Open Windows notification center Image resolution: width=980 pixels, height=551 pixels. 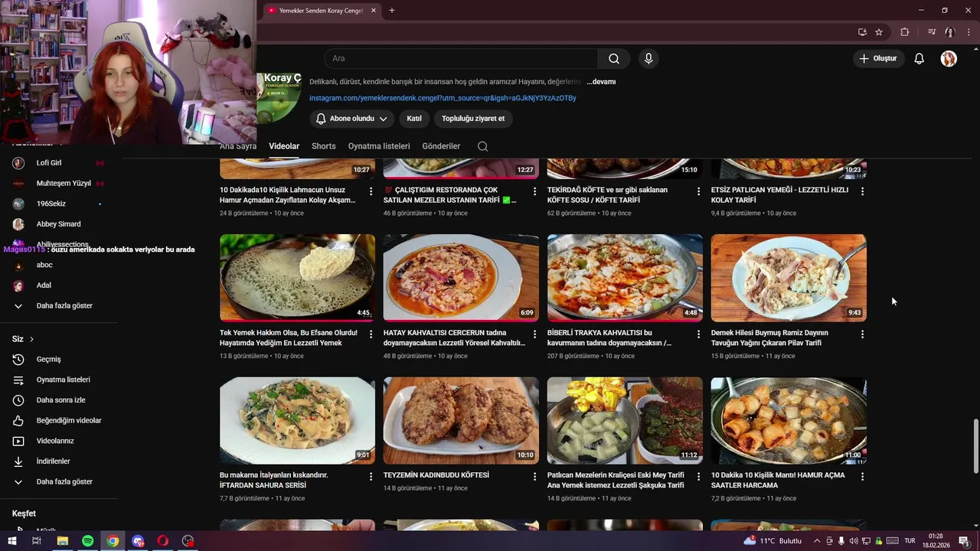965,541
